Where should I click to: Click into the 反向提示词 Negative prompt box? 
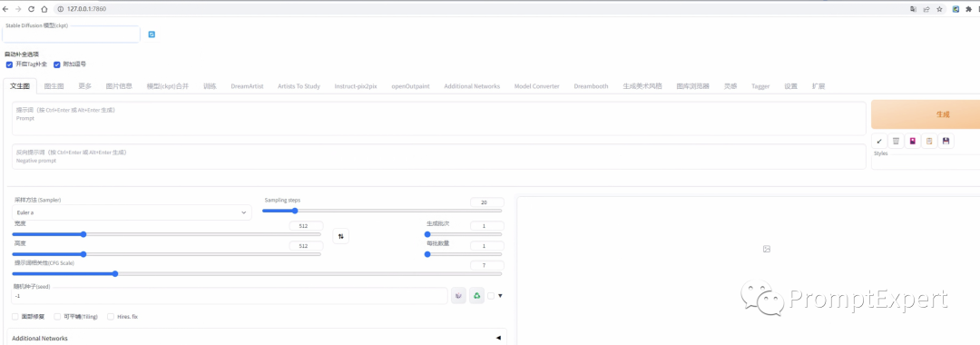coord(439,156)
